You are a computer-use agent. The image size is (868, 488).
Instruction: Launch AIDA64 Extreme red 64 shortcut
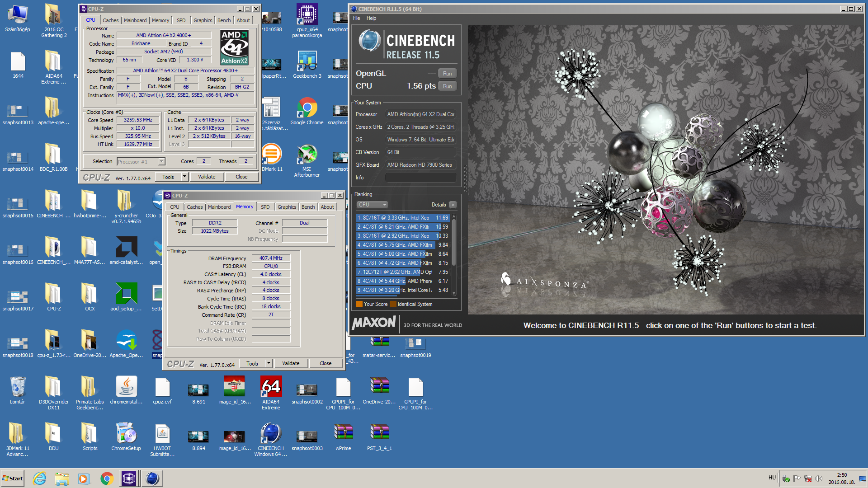pos(271,393)
